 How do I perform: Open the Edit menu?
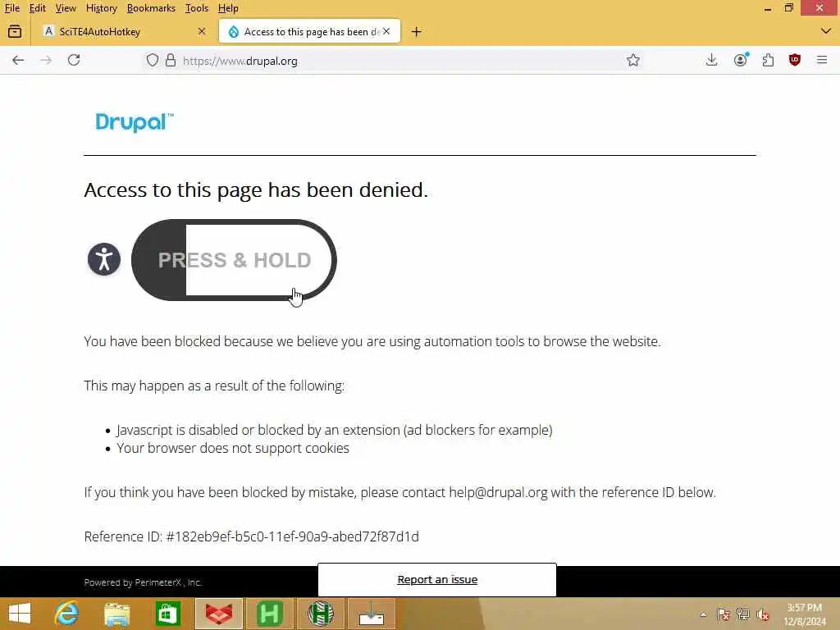37,8
